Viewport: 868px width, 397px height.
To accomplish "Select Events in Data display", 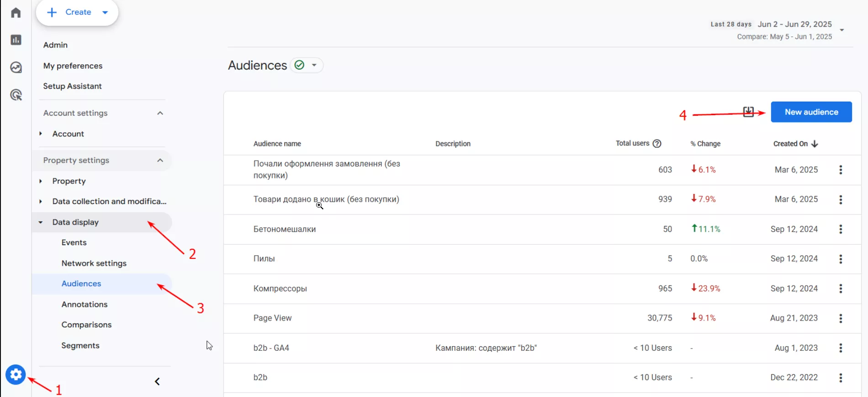I will pos(74,242).
